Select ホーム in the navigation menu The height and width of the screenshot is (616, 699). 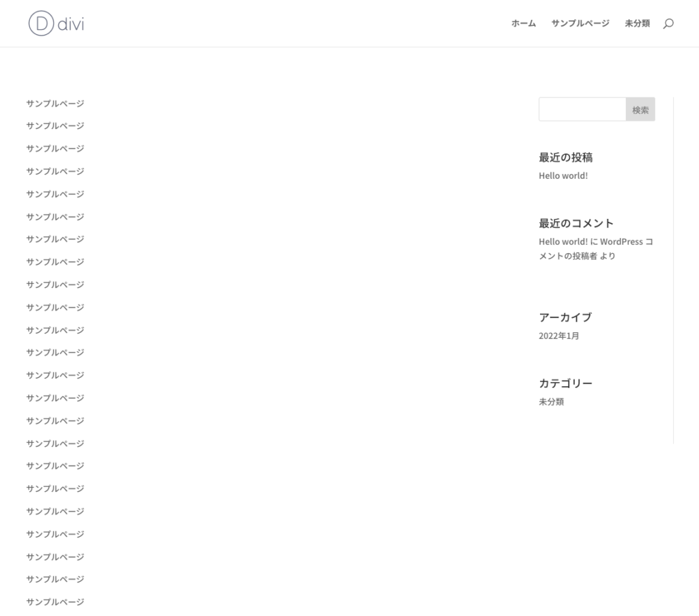pos(523,23)
